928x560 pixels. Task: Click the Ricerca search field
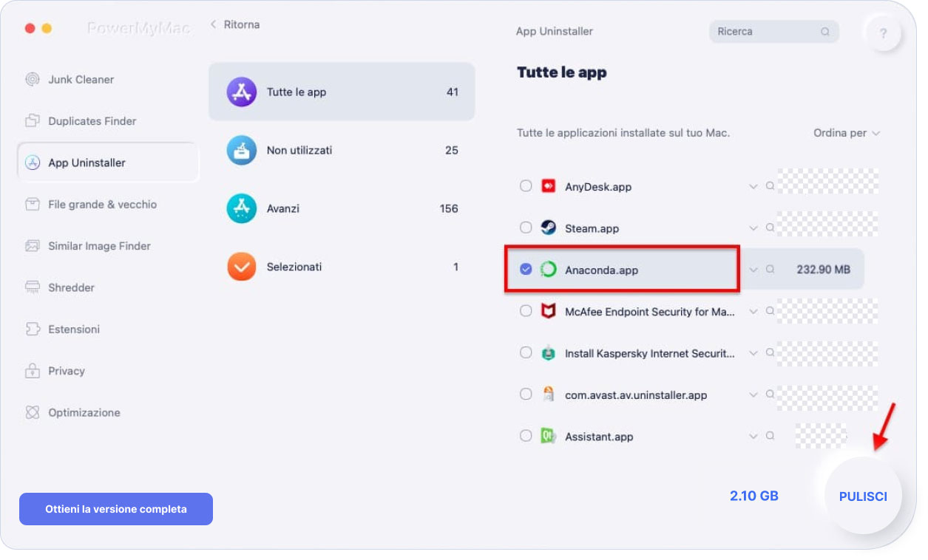click(774, 32)
